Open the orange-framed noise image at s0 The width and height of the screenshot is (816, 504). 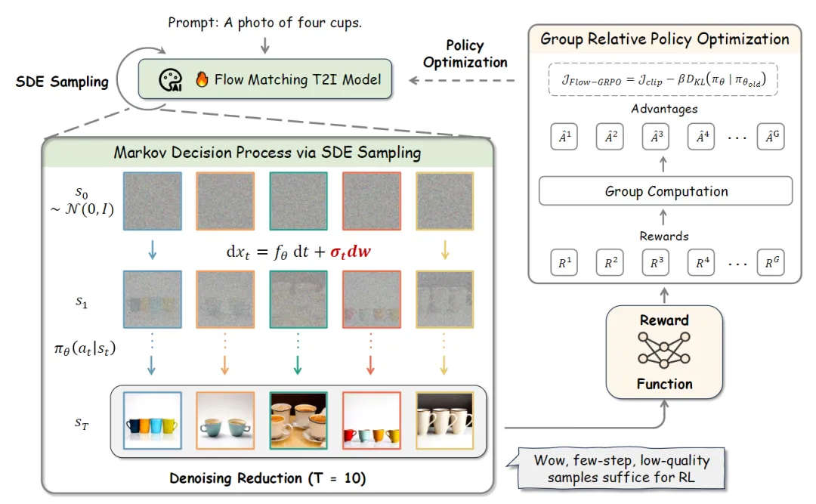[225, 201]
